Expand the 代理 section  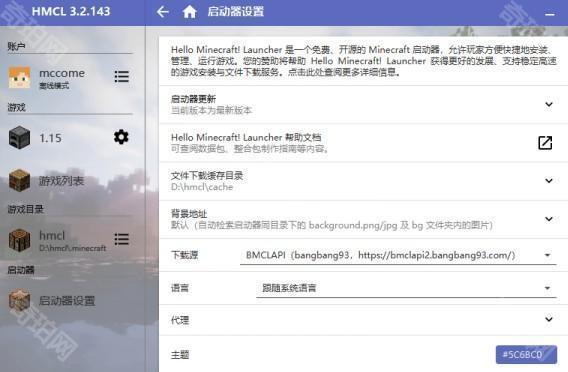(549, 319)
